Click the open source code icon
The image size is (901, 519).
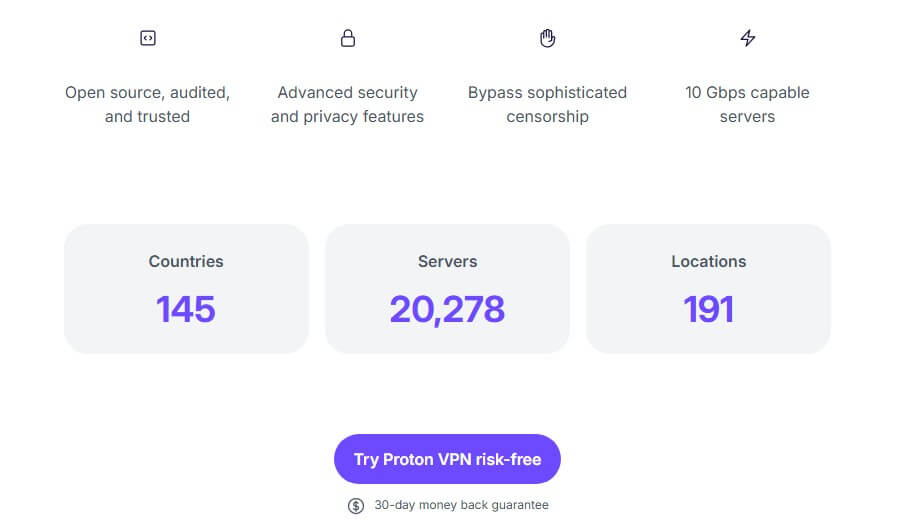[x=148, y=38]
